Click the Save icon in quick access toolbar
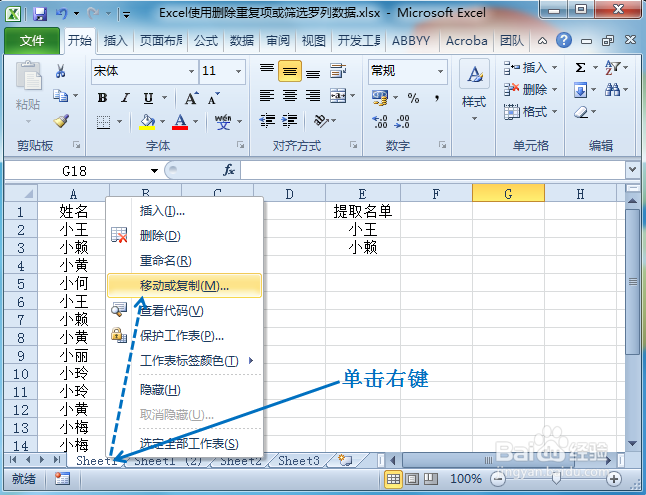Screen dimensions: 646x495 click(x=40, y=14)
